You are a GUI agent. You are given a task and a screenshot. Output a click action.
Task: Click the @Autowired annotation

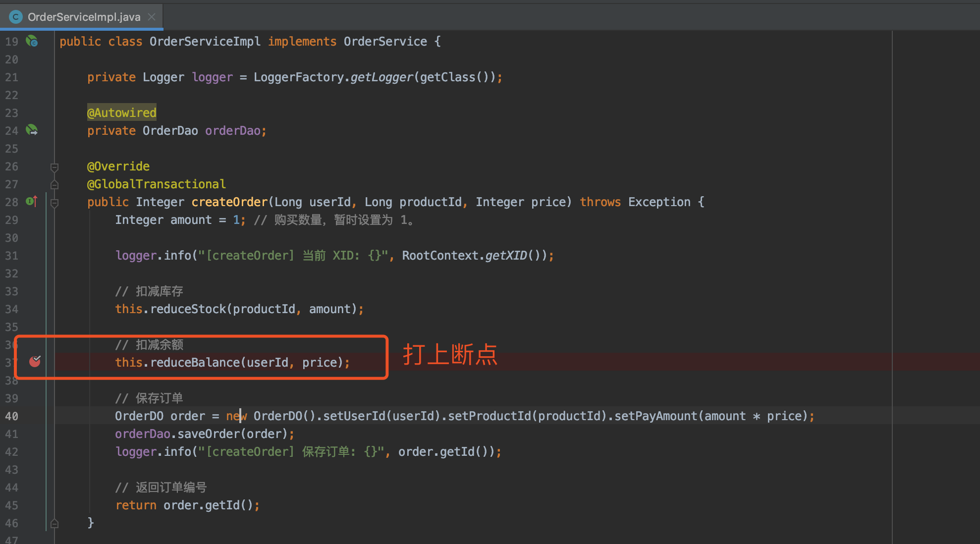tap(121, 113)
